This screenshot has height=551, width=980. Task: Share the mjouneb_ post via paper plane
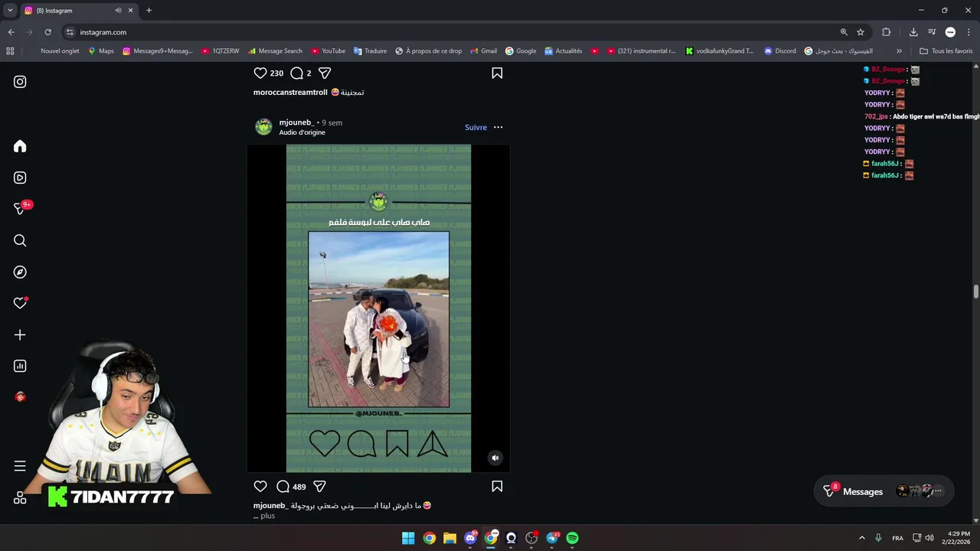point(320,486)
